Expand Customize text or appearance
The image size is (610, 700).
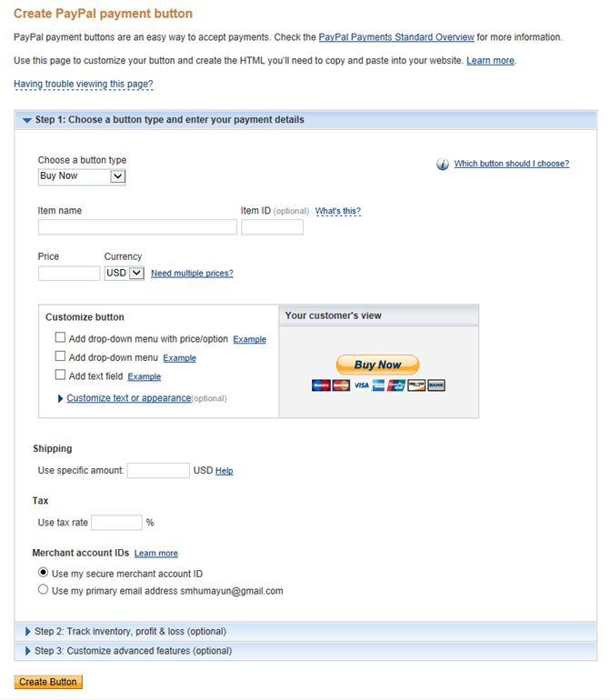128,398
